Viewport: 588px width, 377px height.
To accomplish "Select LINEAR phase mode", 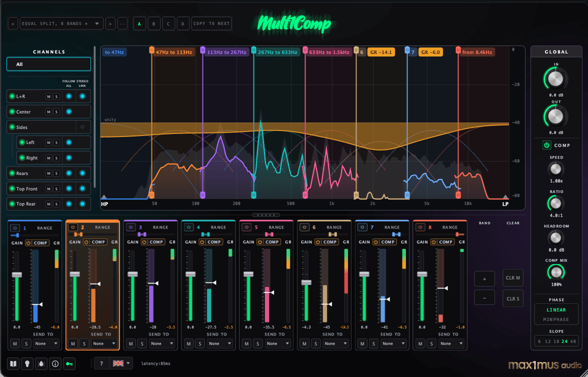I will point(556,310).
